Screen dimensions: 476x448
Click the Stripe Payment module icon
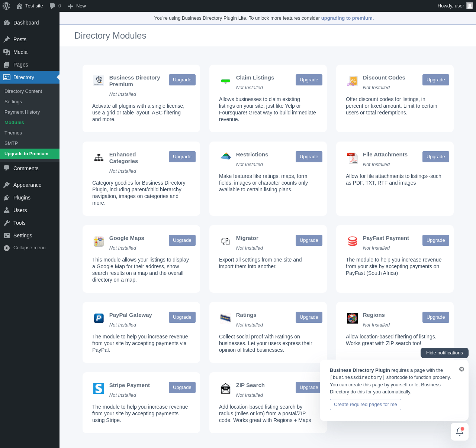pos(99,388)
